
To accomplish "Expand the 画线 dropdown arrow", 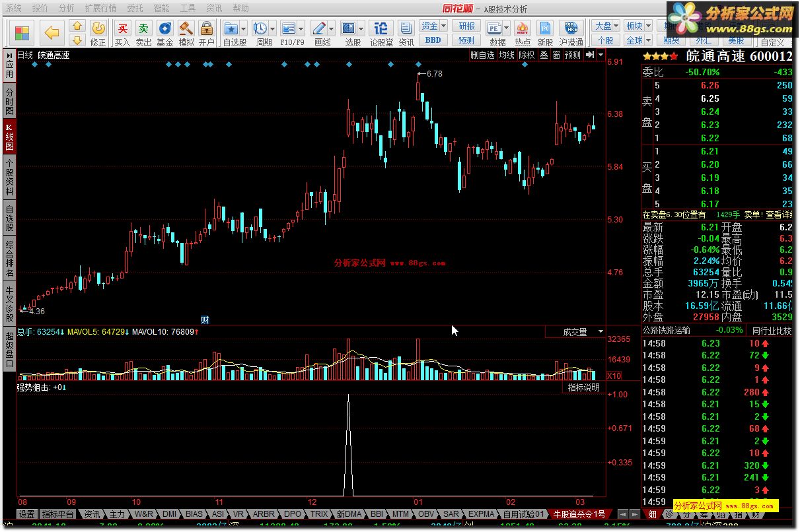I will coord(332,28).
